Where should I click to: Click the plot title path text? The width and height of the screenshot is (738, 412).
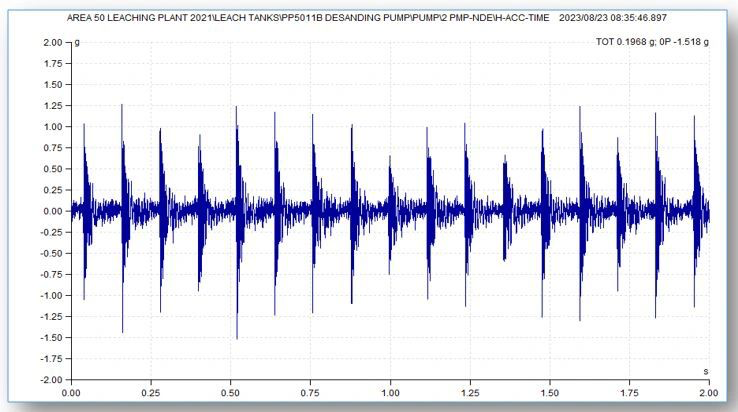[x=308, y=18]
